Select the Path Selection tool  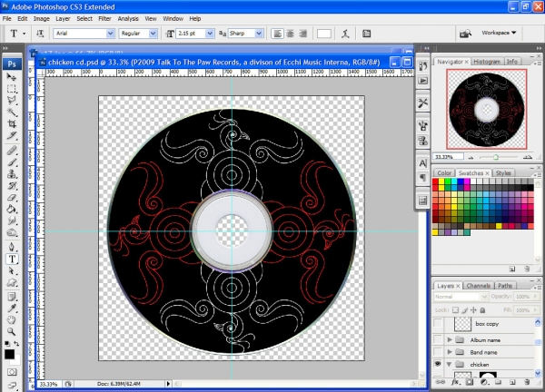point(12,270)
